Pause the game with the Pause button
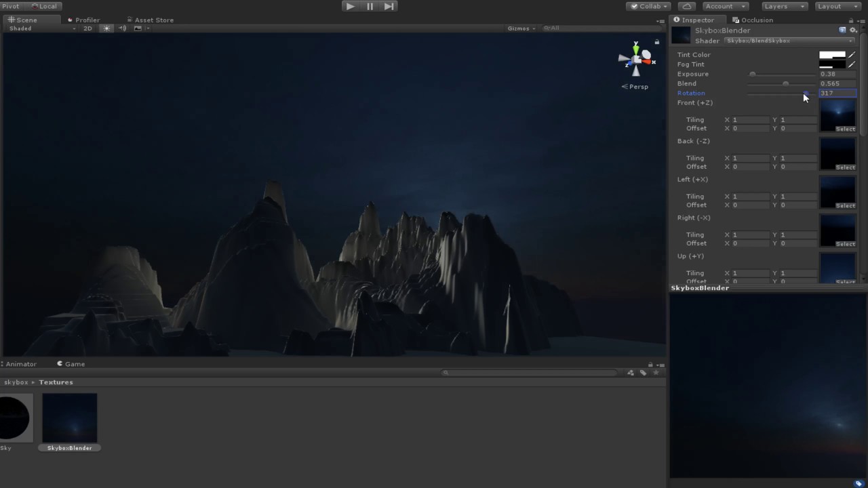The width and height of the screenshot is (868, 488). [x=370, y=6]
